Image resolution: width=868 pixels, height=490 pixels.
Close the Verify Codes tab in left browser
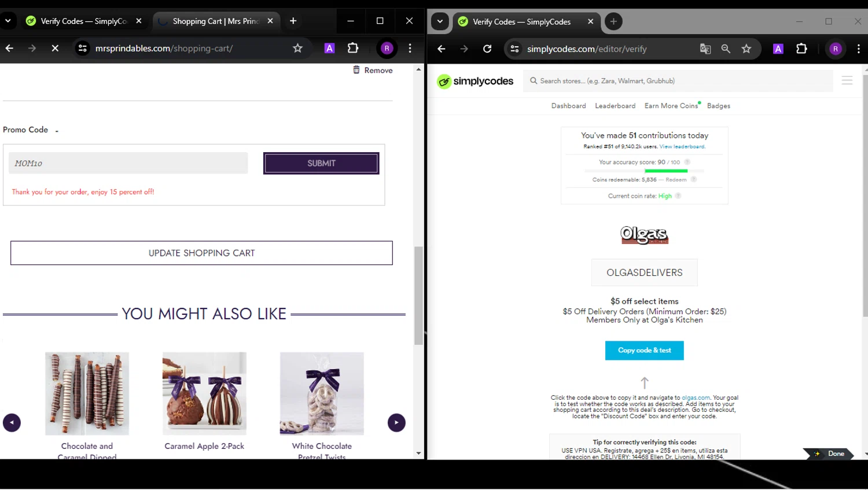click(139, 21)
